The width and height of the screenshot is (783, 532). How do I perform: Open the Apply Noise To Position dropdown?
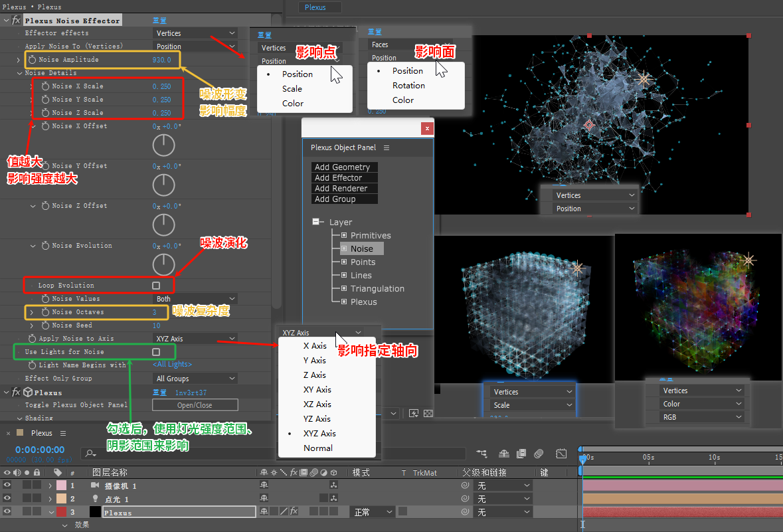pyautogui.click(x=195, y=46)
